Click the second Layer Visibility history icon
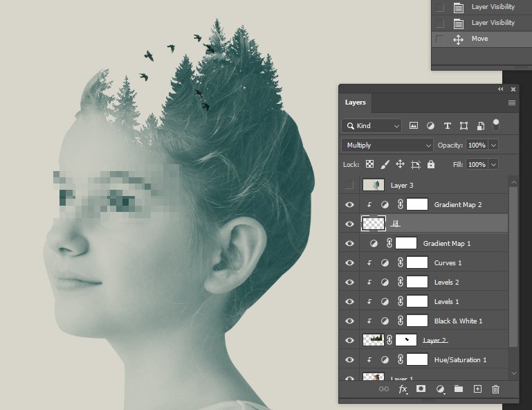Screen dimensions: 532x410 [x=459, y=24]
